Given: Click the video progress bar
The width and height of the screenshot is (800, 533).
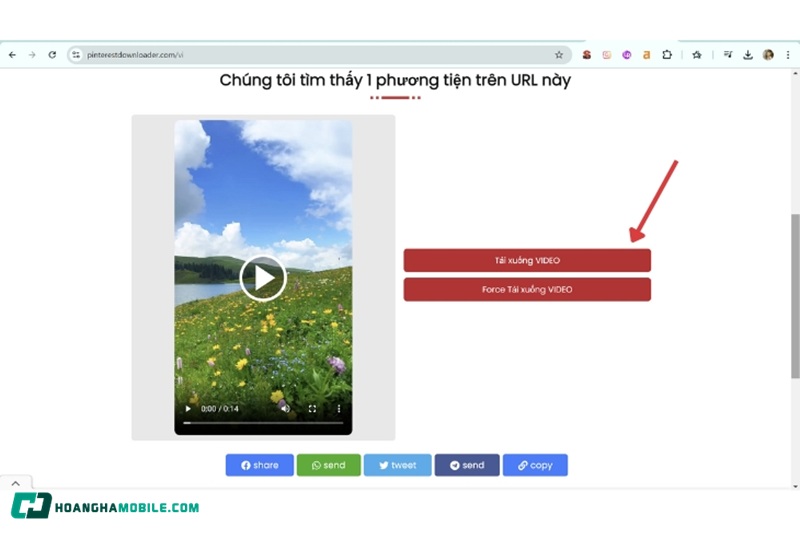Looking at the screenshot, I should pyautogui.click(x=263, y=423).
